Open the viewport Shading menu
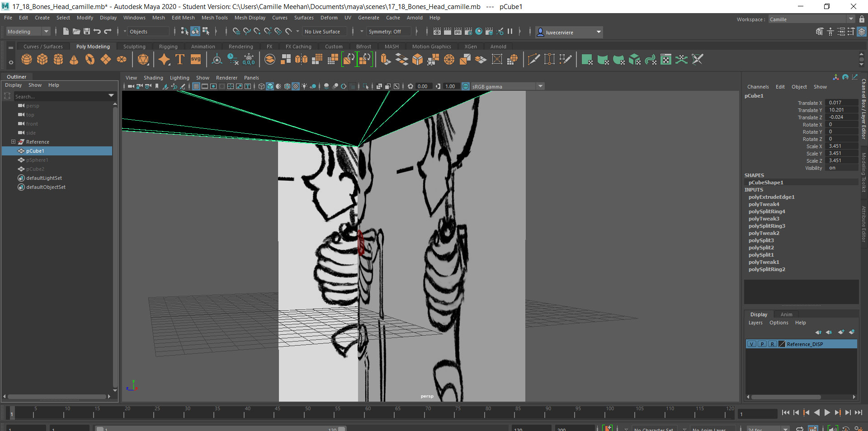This screenshot has height=431, width=868. tap(153, 78)
